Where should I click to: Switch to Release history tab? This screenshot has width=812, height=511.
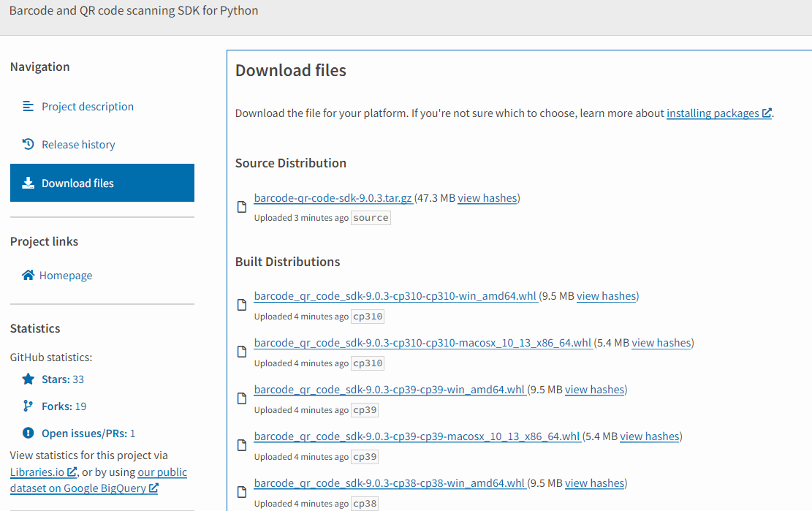click(x=78, y=145)
